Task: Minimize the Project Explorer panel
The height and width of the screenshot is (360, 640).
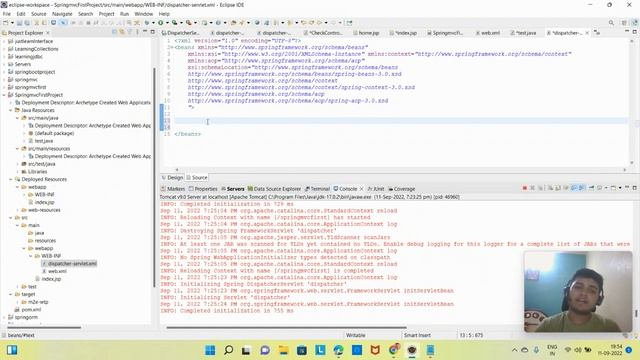Action: coord(145,32)
